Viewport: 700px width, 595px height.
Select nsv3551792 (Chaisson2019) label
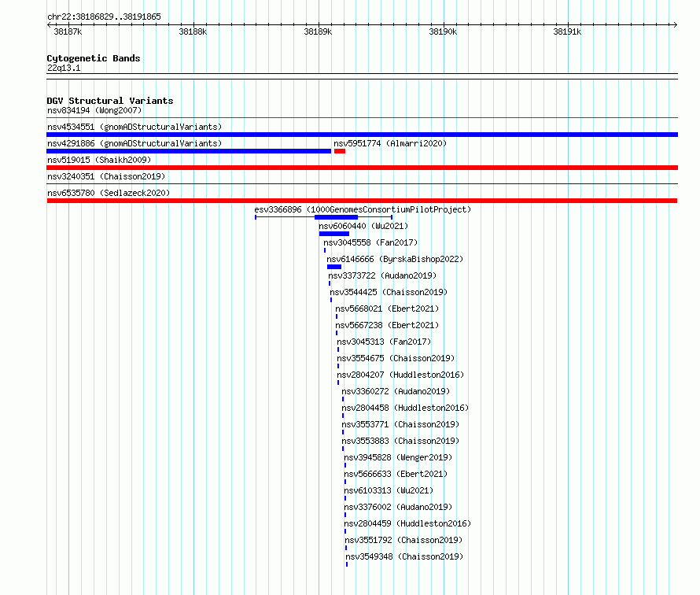403,540
